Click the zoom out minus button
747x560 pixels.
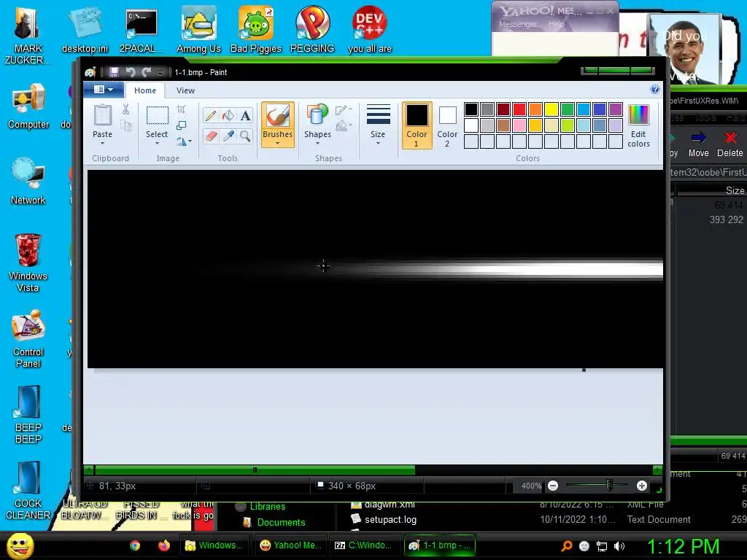tap(553, 486)
